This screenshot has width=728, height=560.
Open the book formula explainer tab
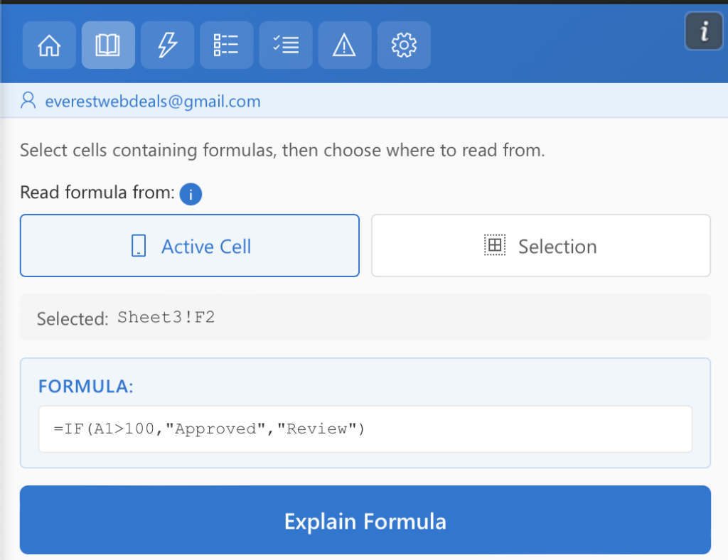pos(108,45)
